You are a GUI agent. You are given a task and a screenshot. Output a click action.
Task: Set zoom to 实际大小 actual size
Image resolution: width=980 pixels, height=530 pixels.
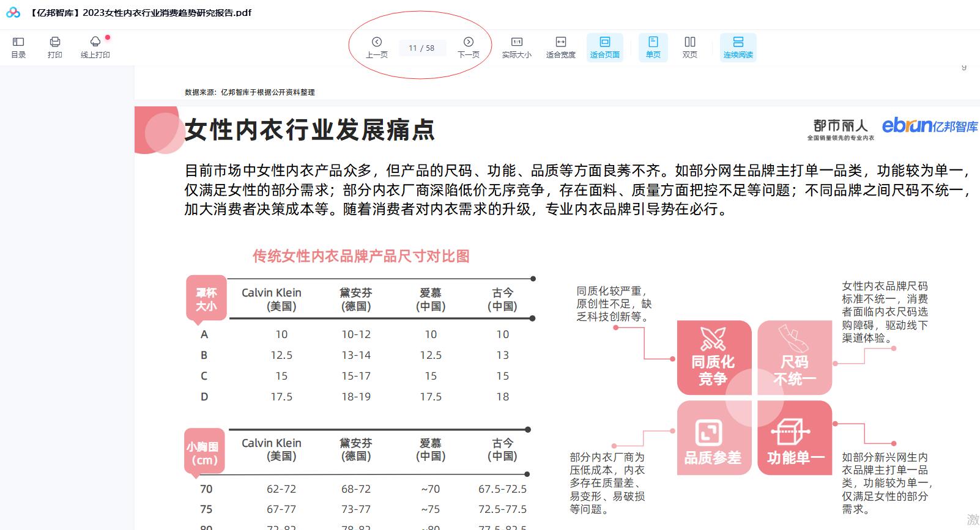pyautogui.click(x=517, y=47)
